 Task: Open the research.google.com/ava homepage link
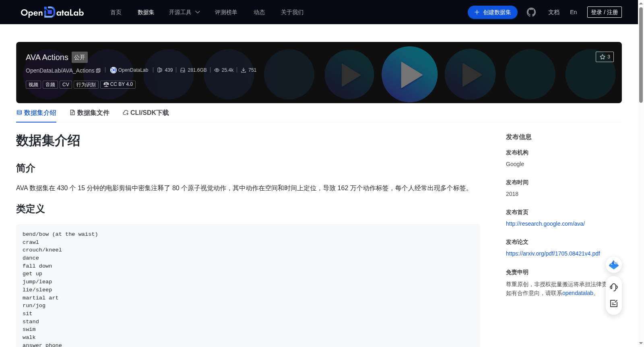coord(545,224)
